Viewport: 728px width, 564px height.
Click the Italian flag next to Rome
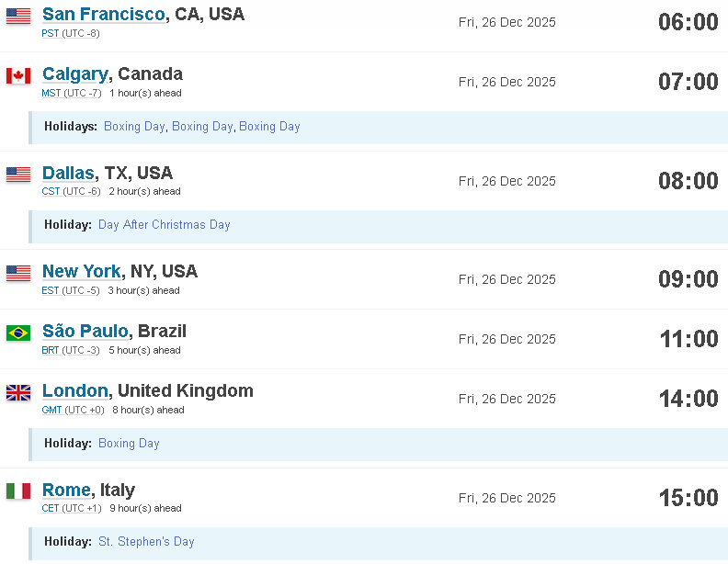pyautogui.click(x=18, y=491)
